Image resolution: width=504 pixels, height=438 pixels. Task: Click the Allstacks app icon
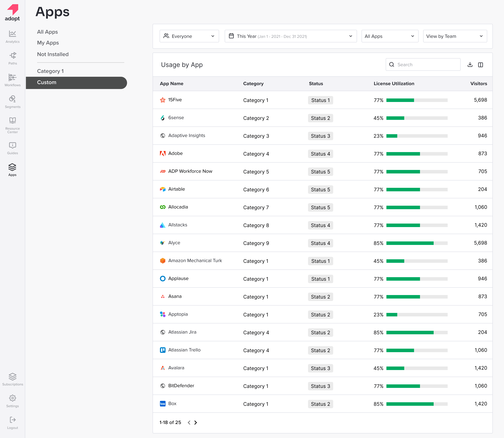(x=163, y=225)
